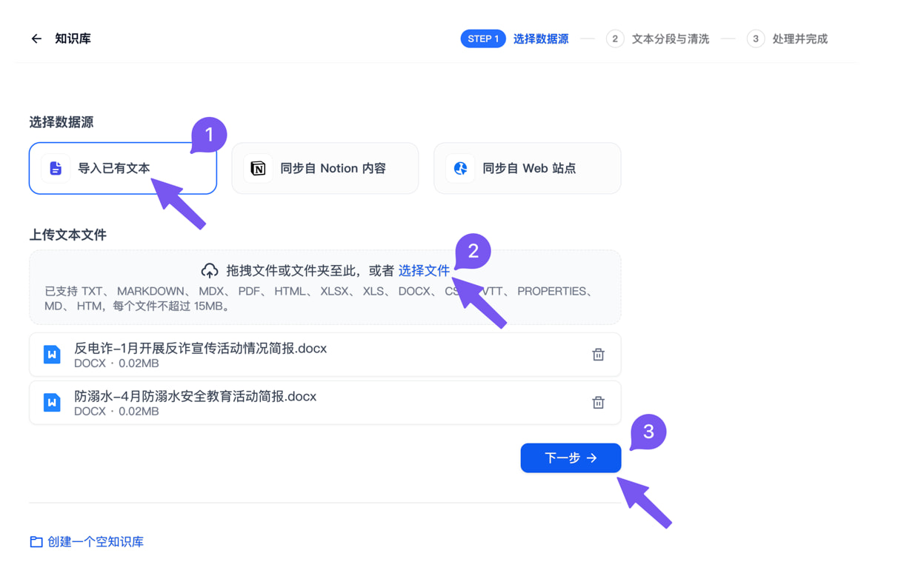Click step 3 circle indicator
Screen dimensions: 924x576
point(755,38)
